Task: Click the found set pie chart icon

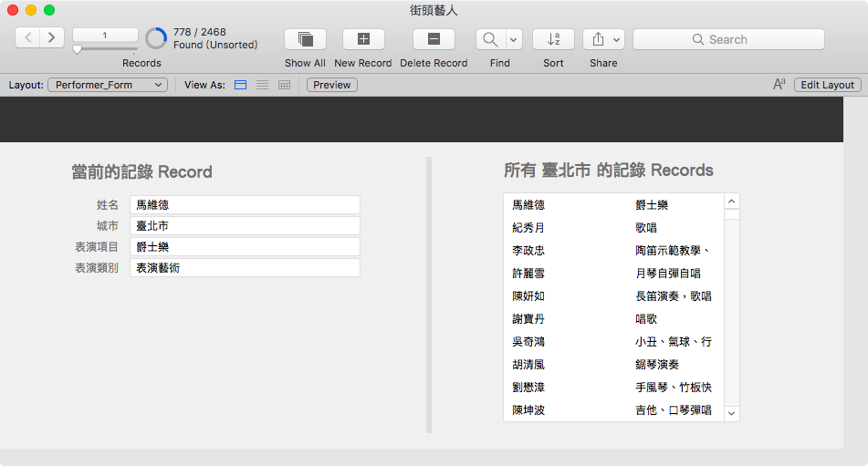Action: [156, 38]
